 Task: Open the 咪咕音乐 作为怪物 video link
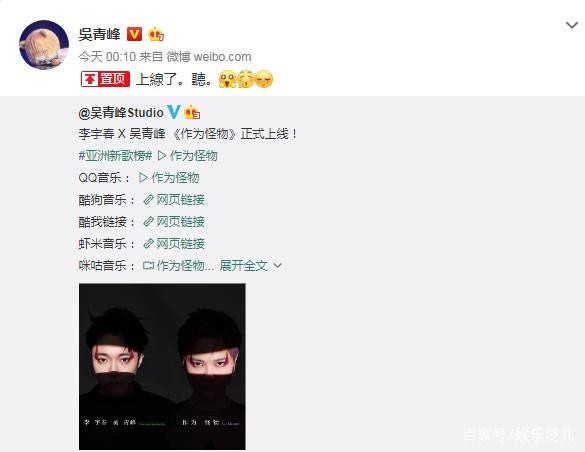(178, 266)
